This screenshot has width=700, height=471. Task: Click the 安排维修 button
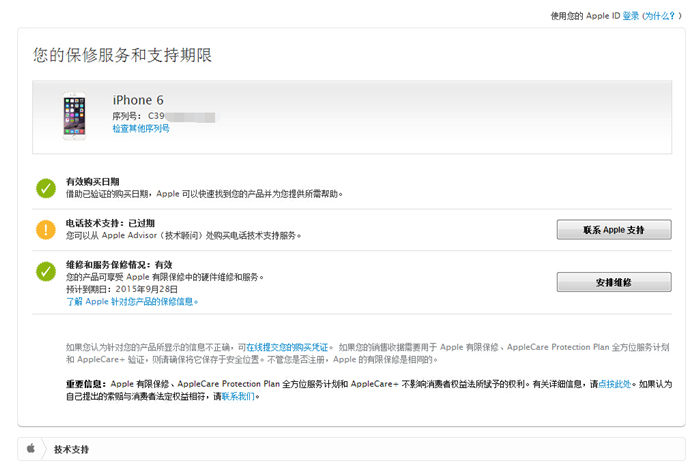coord(614,282)
